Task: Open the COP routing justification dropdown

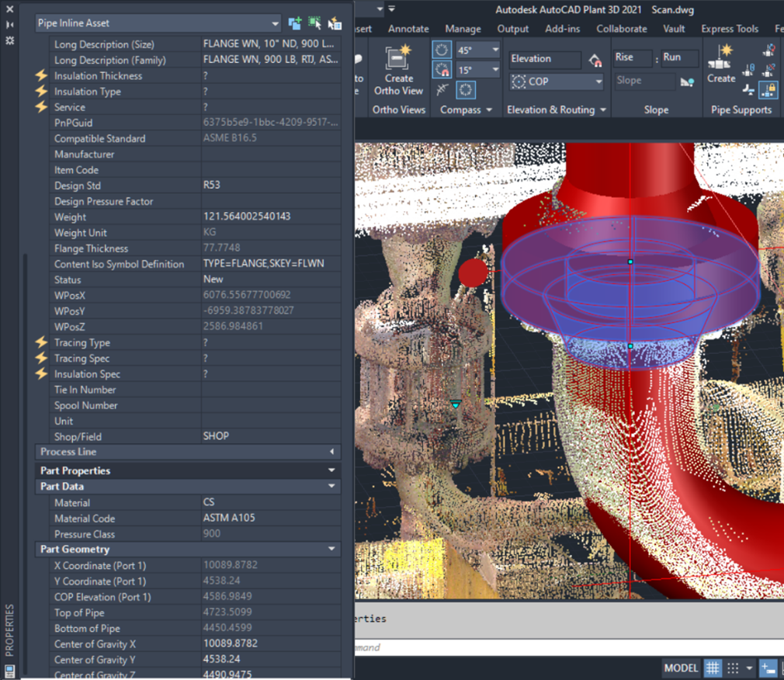Action: (x=598, y=82)
